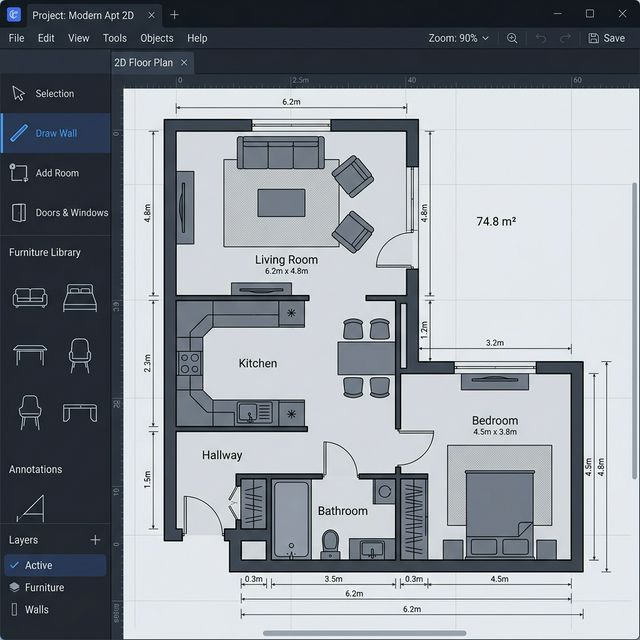Viewport: 640px width, 640px height.
Task: Select the bedroom double bed
Action: click(x=500, y=514)
